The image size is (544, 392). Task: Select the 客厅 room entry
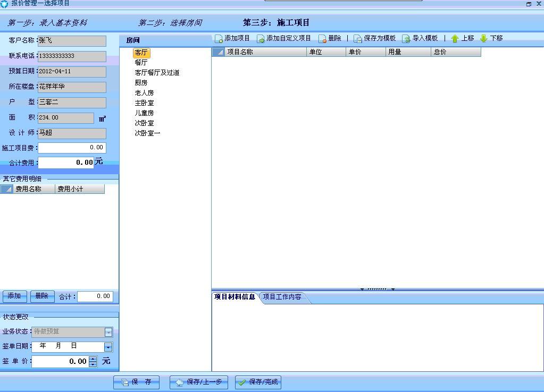tap(141, 52)
